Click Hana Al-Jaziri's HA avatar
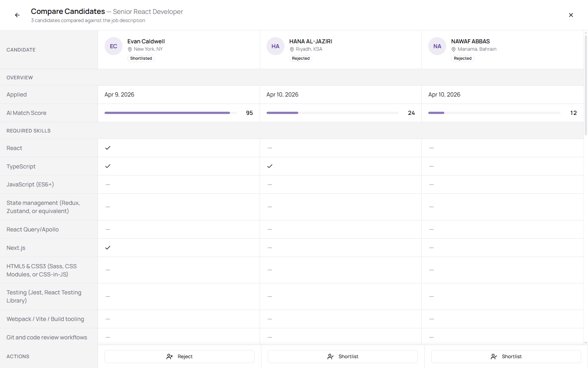Screen dimensions: 588x368 coord(275,46)
